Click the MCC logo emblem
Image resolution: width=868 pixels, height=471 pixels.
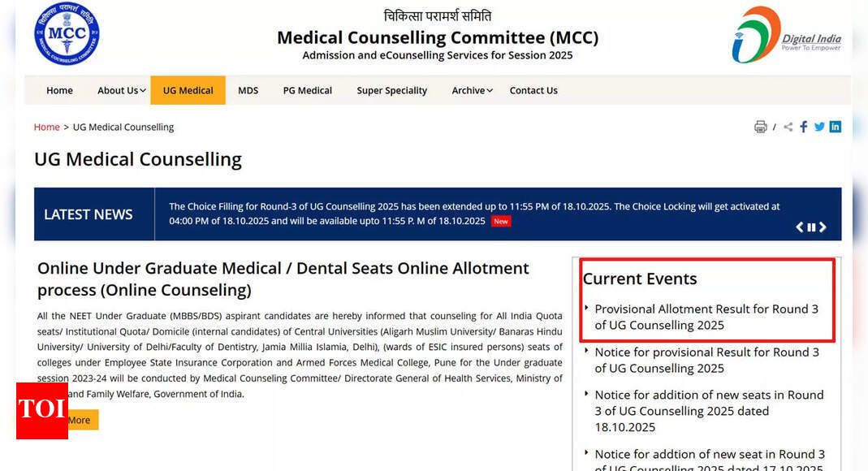(x=66, y=35)
